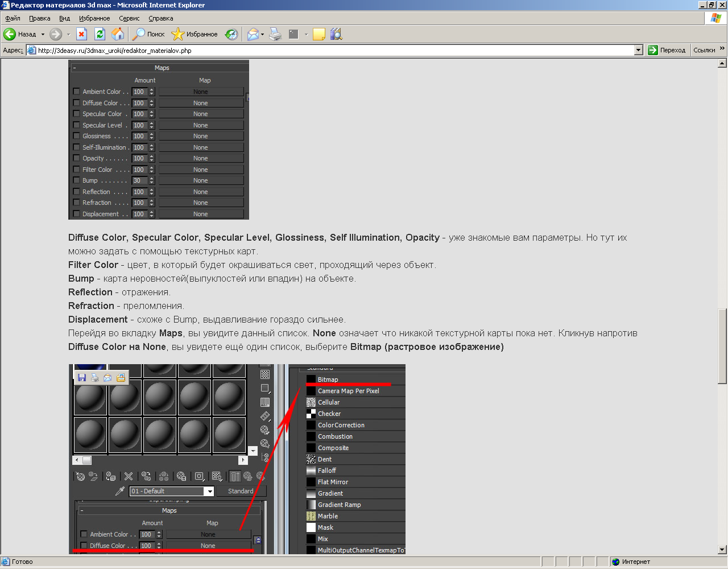
Task: Open the Сервис menu
Action: (129, 18)
